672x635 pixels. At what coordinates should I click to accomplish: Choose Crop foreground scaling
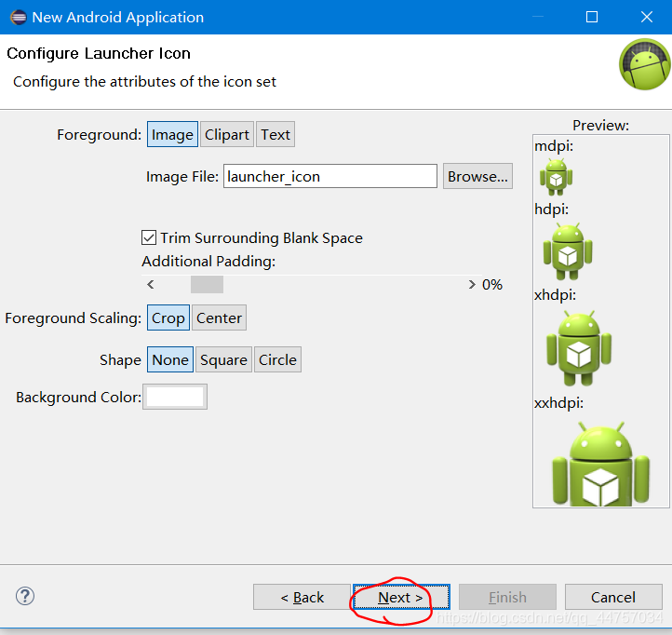168,317
